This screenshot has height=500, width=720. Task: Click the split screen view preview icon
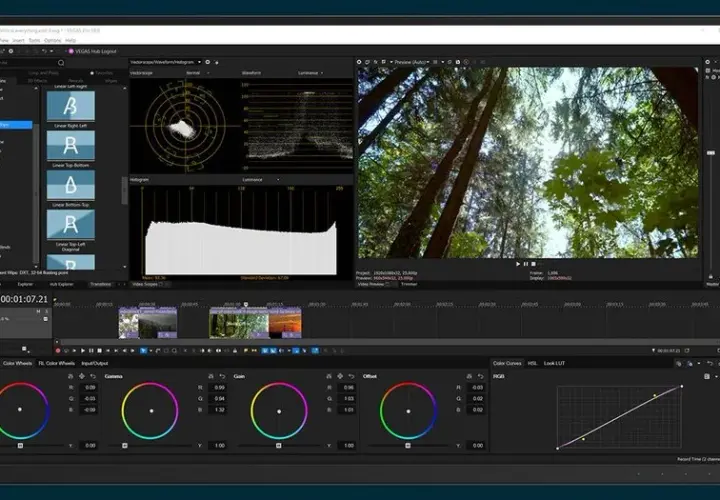383,62
